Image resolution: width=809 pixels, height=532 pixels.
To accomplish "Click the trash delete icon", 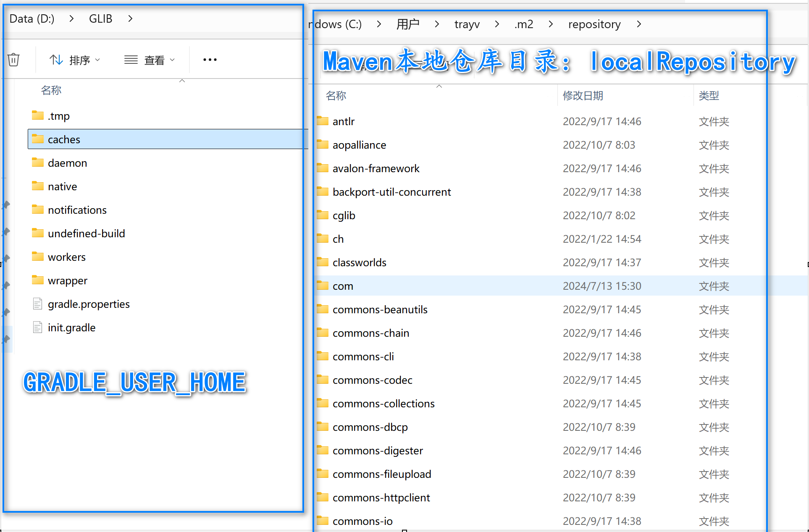I will [13, 60].
